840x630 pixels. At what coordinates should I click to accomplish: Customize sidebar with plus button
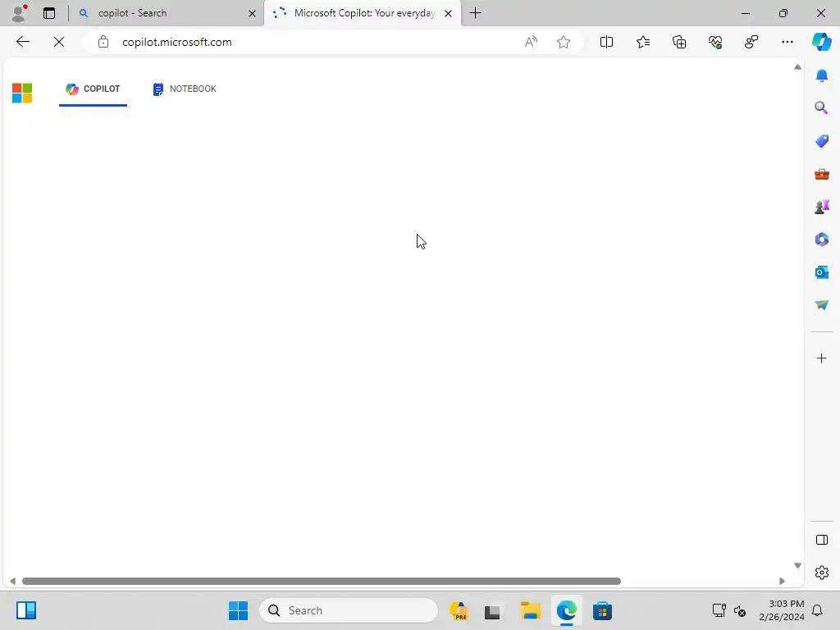(821, 358)
